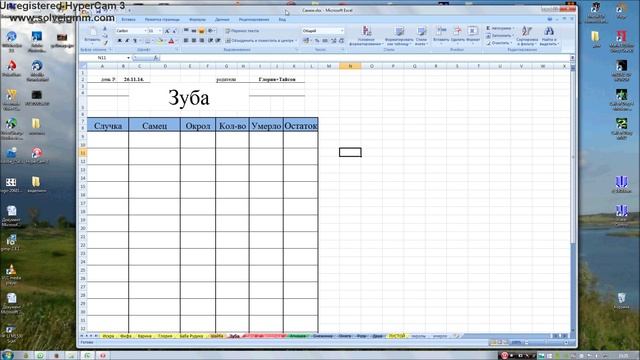Click the Случка header cell

[108, 125]
